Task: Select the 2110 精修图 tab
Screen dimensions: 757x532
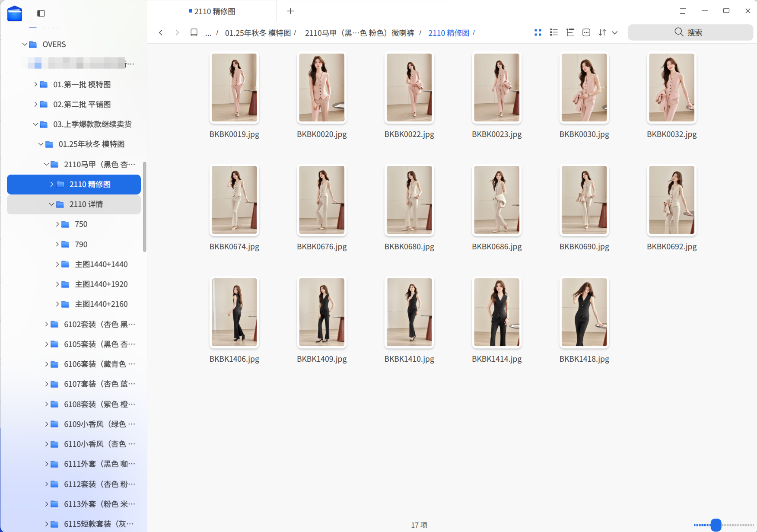Action: click(x=212, y=11)
